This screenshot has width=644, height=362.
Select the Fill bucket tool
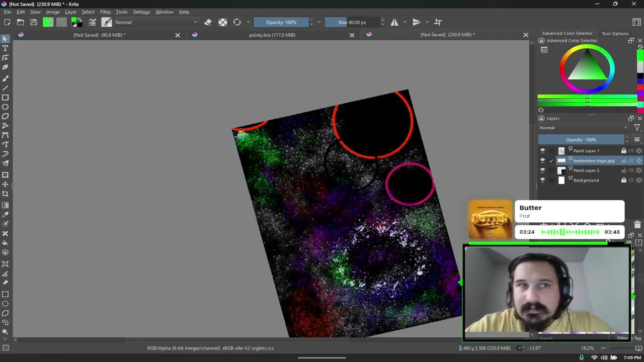[x=5, y=243]
